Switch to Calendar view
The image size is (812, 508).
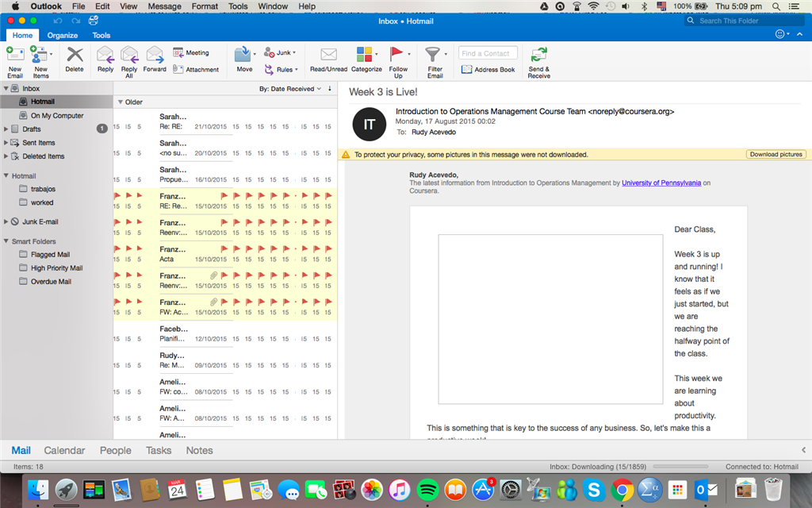coord(64,451)
